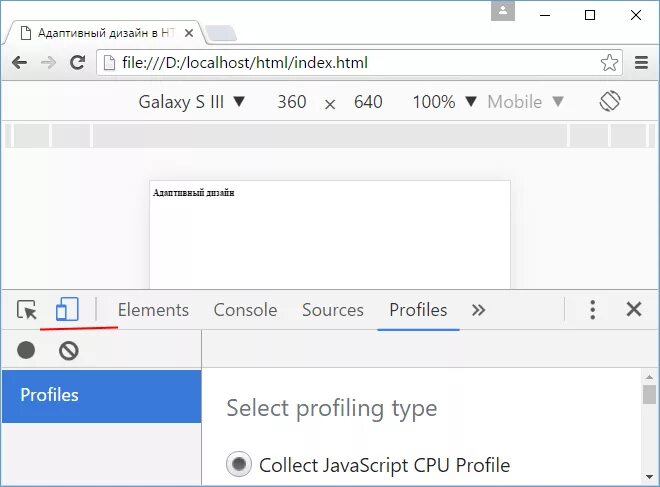Clear all profiles with the ban icon
660x487 pixels.
(69, 351)
